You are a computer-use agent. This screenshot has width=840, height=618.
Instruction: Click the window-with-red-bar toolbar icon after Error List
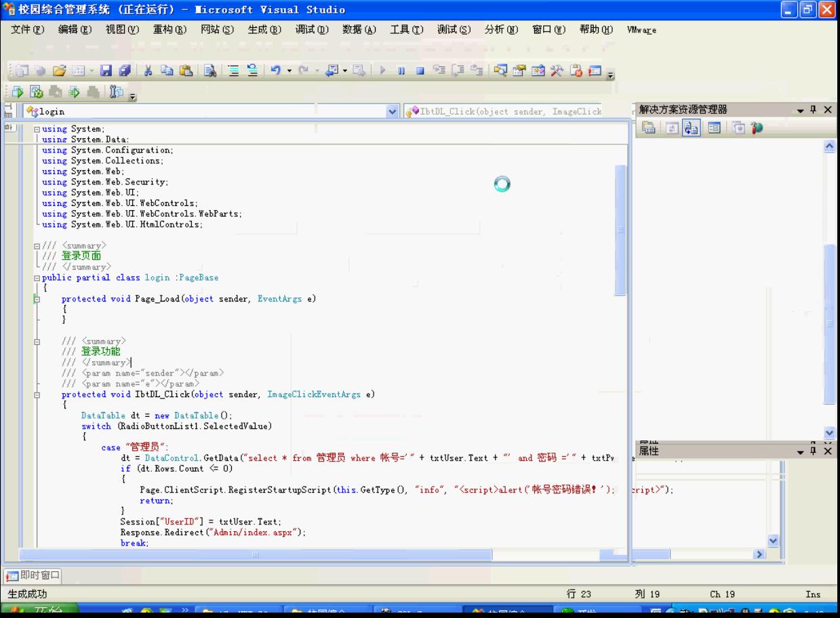tap(594, 70)
